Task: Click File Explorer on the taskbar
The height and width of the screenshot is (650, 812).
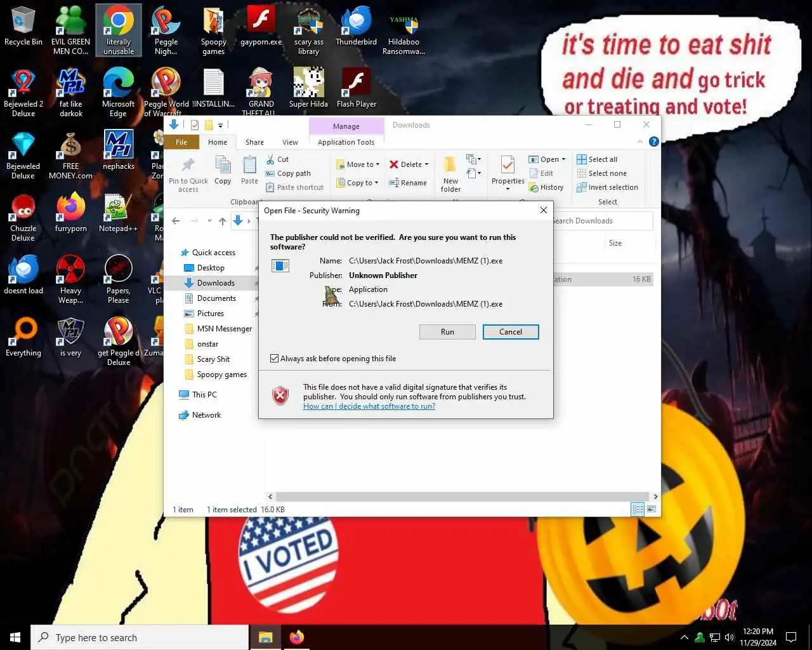Action: click(266, 637)
